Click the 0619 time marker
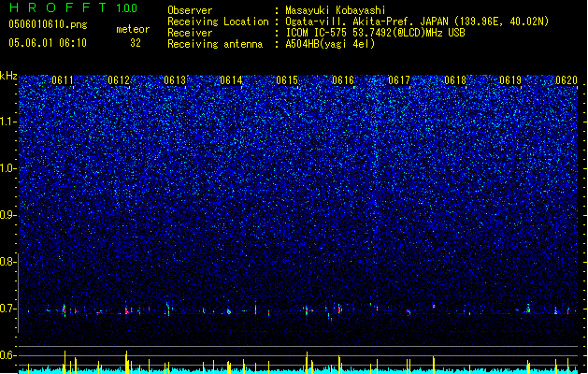Image resolution: width=588 pixels, height=374 pixels. pos(510,80)
